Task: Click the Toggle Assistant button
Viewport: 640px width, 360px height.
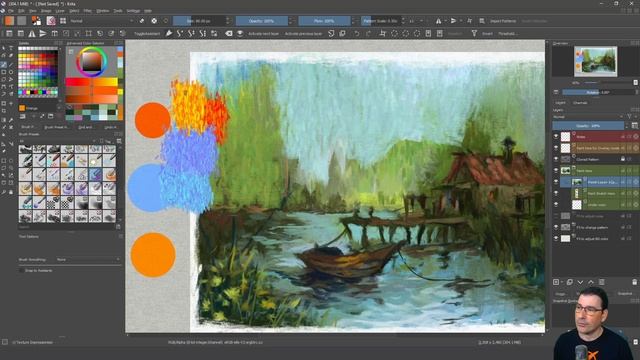Action: [x=147, y=34]
